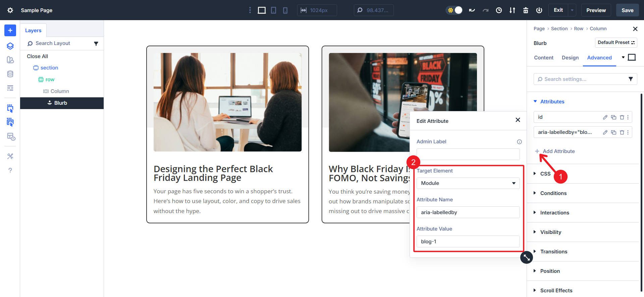Switch to the Design tab
The width and height of the screenshot is (644, 297).
click(x=570, y=58)
